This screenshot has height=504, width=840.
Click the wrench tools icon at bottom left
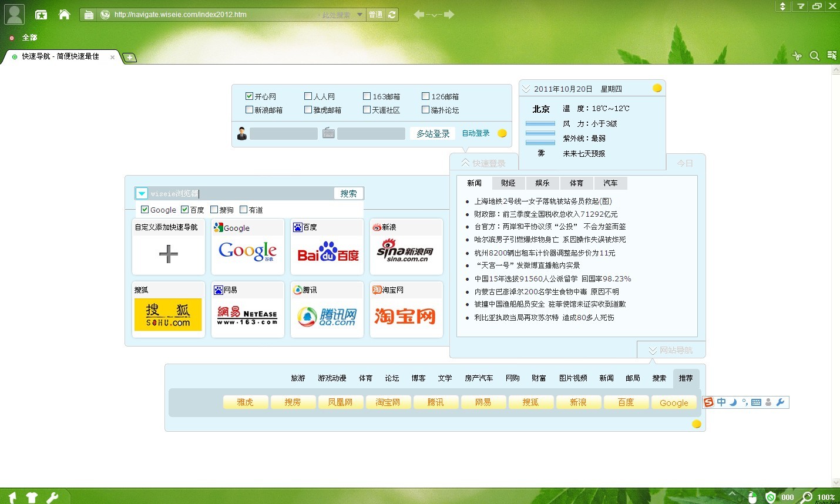coord(52,498)
